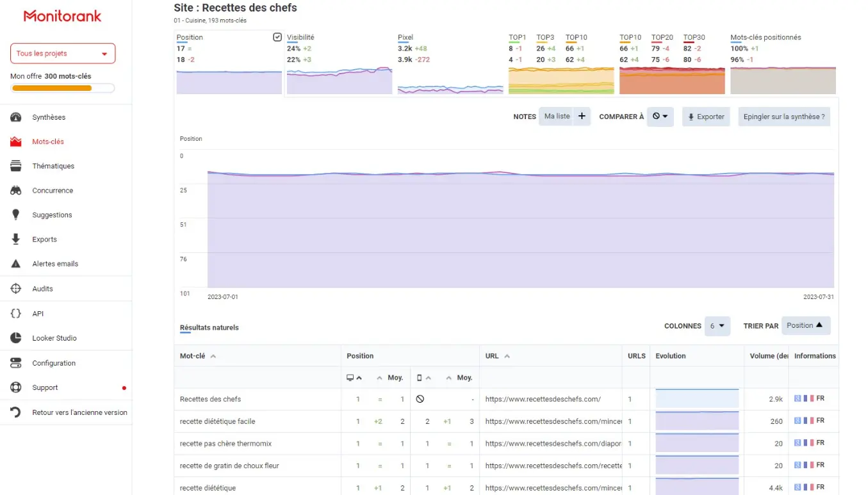Open the Tous les projets dropdown
The width and height of the screenshot is (868, 495).
click(x=63, y=54)
